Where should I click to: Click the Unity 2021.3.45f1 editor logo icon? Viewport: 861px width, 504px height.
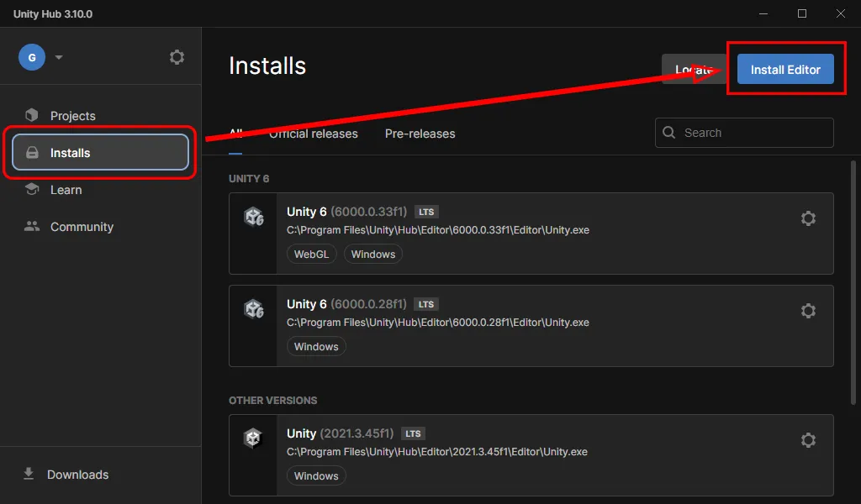point(253,438)
